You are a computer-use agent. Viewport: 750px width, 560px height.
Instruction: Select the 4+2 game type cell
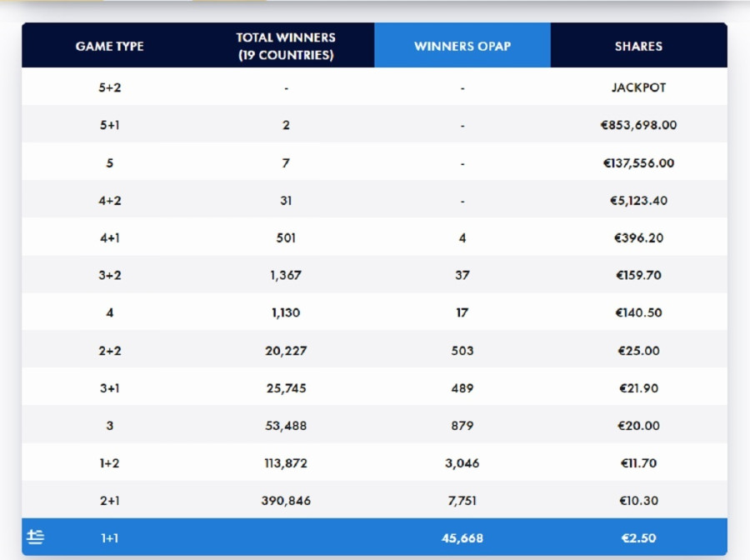[x=110, y=201]
